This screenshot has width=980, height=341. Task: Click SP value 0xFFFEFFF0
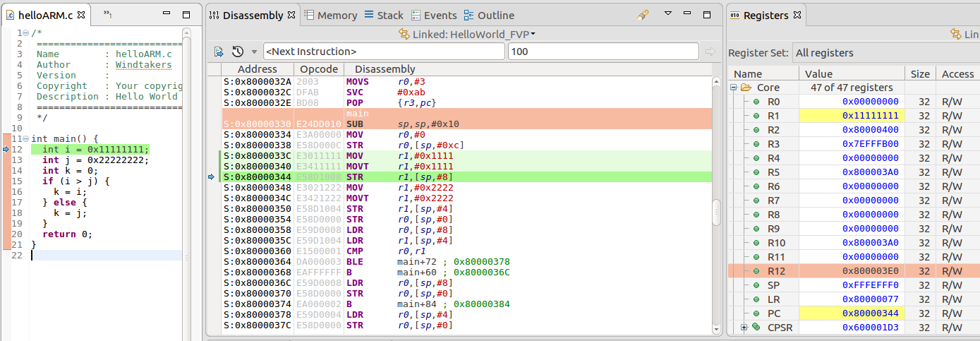(x=870, y=285)
